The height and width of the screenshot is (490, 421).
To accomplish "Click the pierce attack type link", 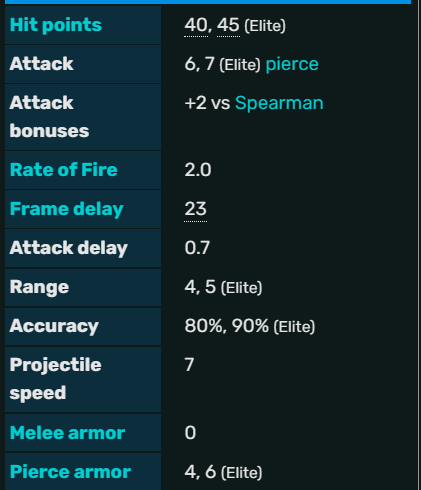I will (292, 64).
